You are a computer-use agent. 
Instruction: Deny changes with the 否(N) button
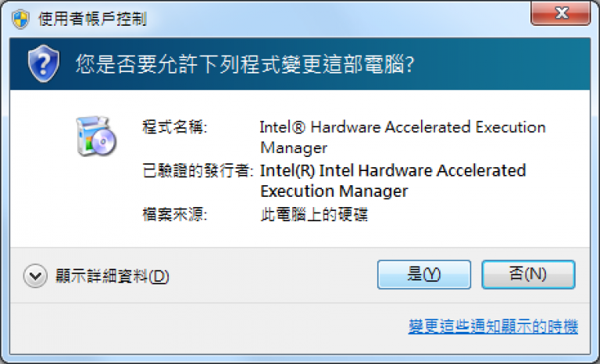click(528, 274)
